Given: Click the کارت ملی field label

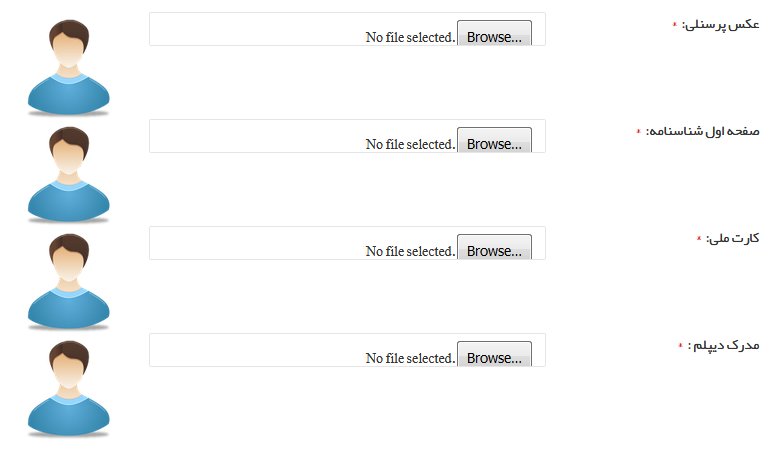Looking at the screenshot, I should (733, 238).
